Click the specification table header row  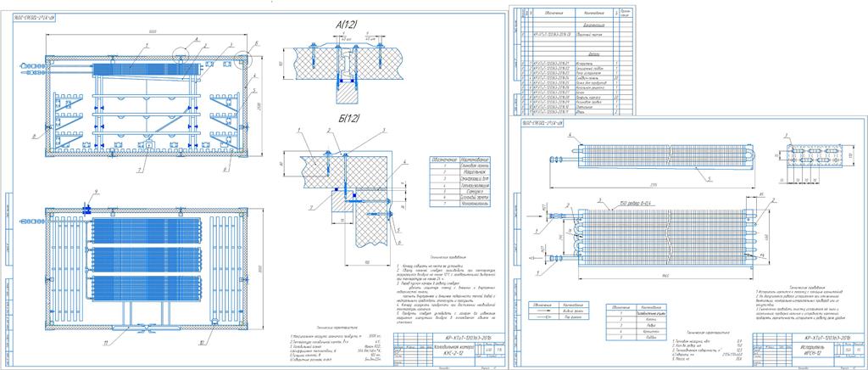[576, 13]
